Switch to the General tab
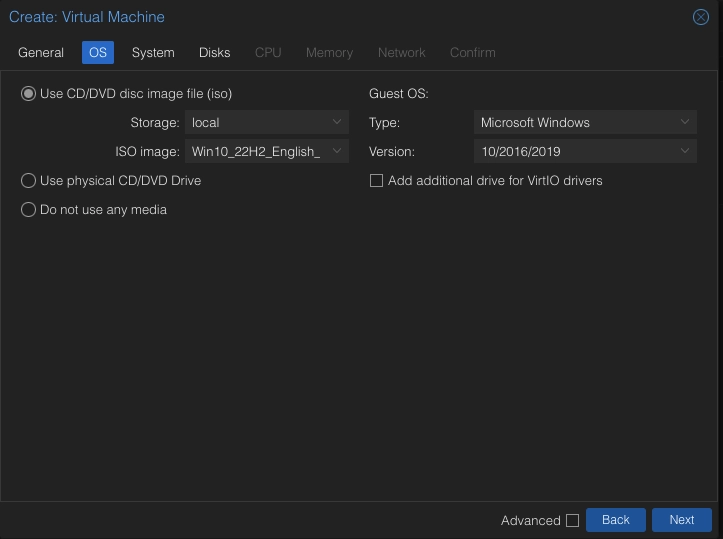Image resolution: width=723 pixels, height=539 pixels. 41,53
